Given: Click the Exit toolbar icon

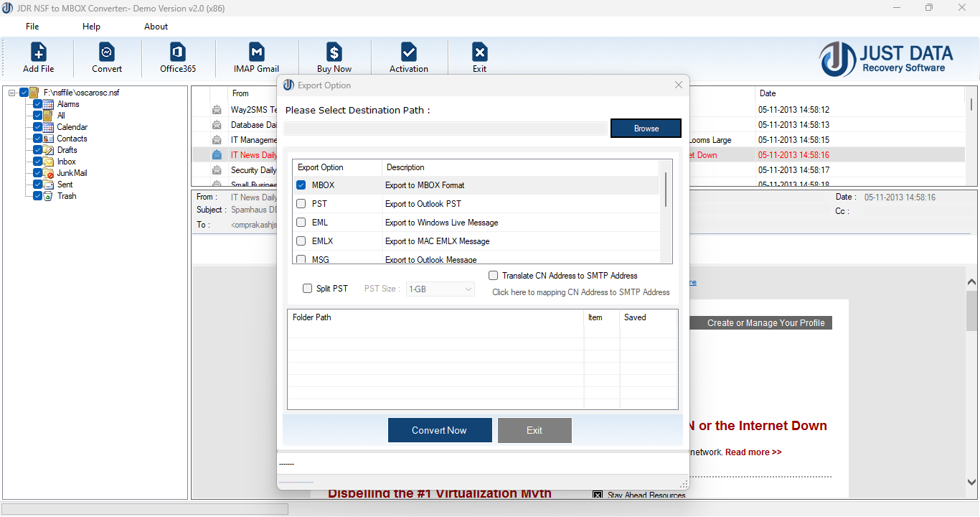Looking at the screenshot, I should 479,52.
